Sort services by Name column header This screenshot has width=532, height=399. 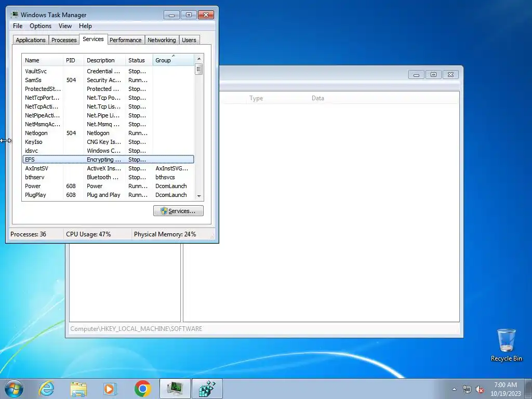click(x=43, y=60)
